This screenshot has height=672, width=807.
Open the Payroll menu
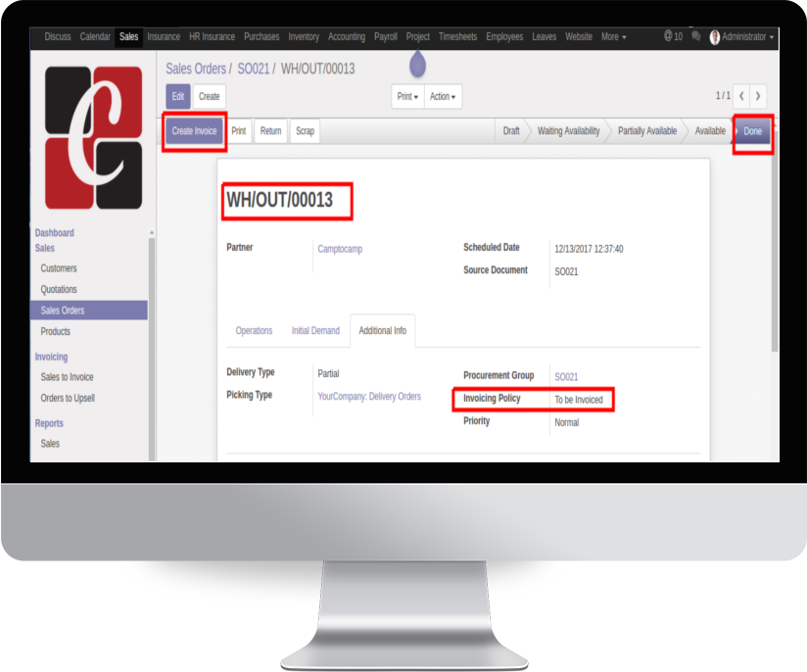[x=386, y=36]
